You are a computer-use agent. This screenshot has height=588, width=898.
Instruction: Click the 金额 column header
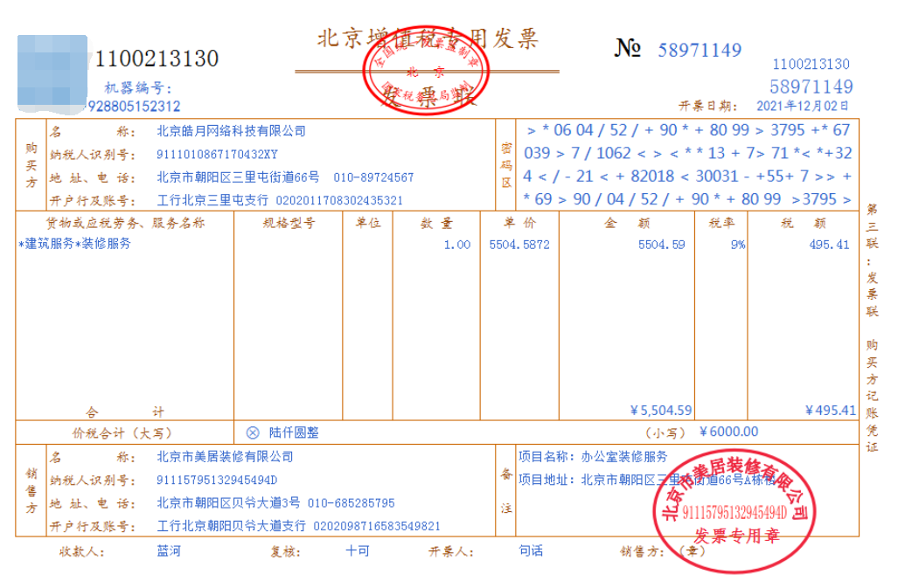(x=627, y=223)
